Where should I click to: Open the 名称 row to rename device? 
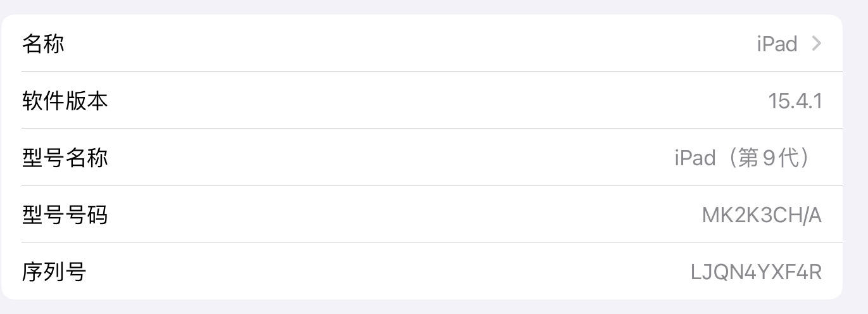click(x=431, y=44)
